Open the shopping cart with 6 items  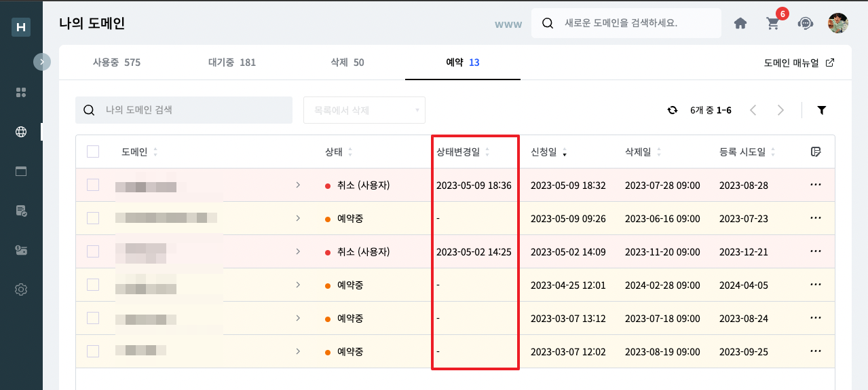(772, 23)
